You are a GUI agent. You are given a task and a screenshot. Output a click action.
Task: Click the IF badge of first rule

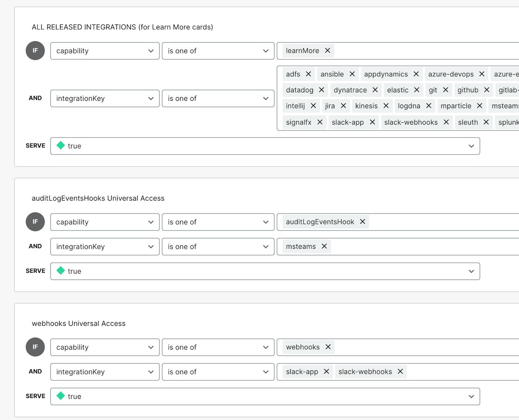point(35,51)
